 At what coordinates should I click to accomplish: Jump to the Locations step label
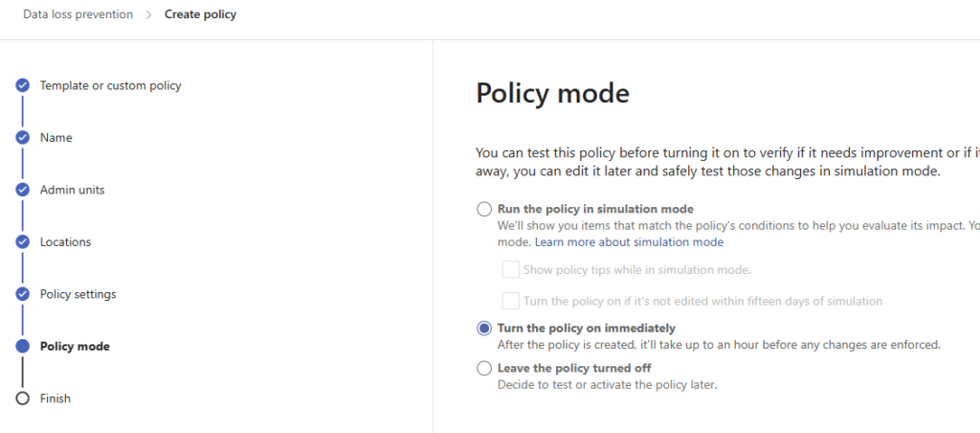pyautogui.click(x=66, y=242)
